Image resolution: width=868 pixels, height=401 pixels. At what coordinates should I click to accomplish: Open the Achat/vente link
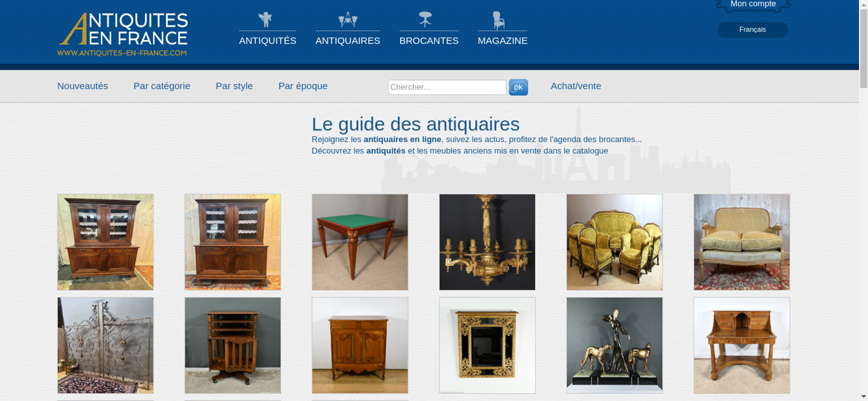click(x=576, y=86)
